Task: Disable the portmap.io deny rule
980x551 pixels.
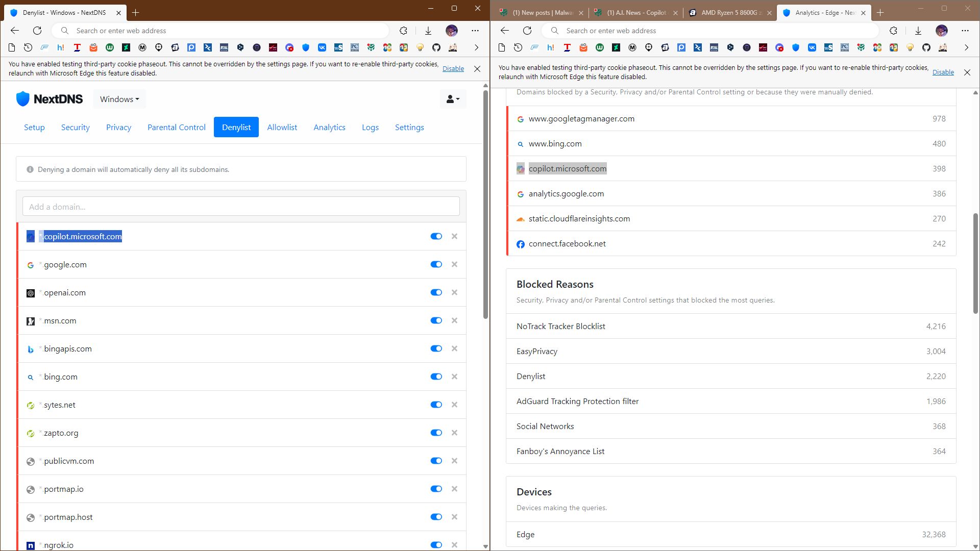Action: (x=436, y=489)
